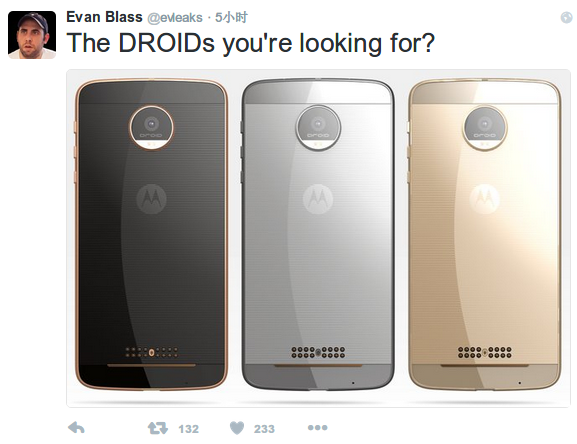Open the tweet timestamp link
This screenshot has width=577, height=444.
231,17
